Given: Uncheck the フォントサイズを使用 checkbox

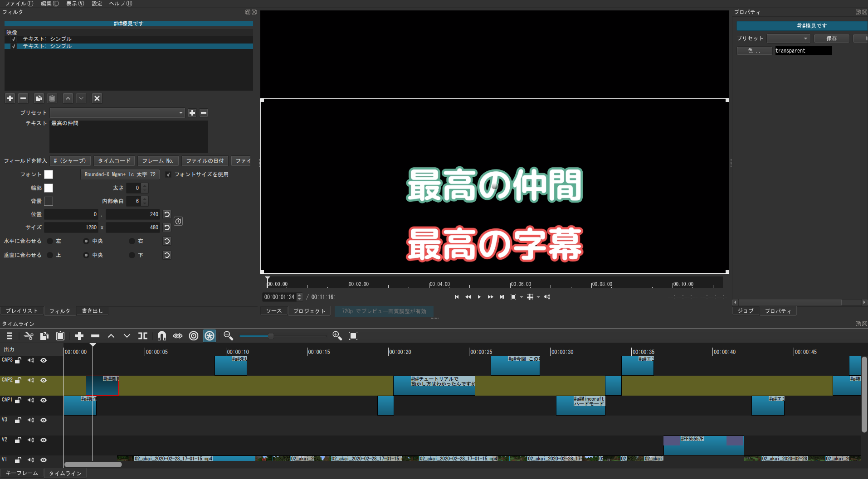Looking at the screenshot, I should [168, 174].
